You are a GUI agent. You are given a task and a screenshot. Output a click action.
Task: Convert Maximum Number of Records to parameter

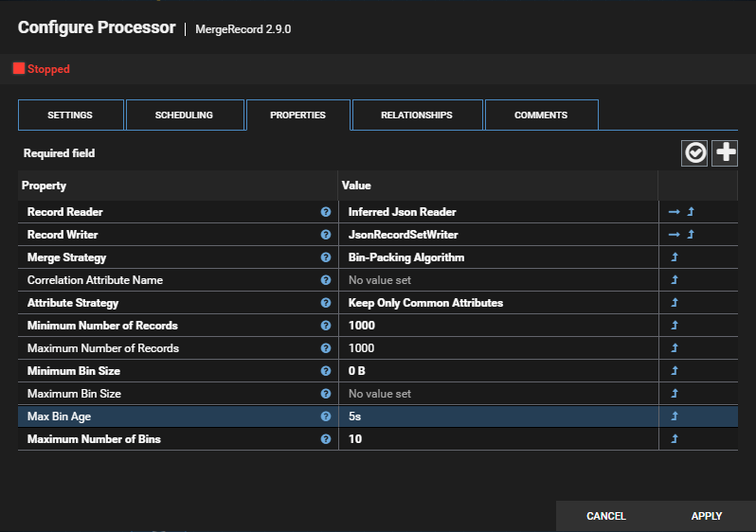pos(675,348)
